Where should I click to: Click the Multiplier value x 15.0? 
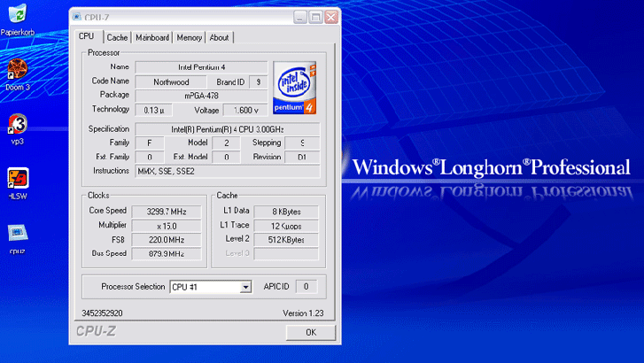(x=167, y=226)
